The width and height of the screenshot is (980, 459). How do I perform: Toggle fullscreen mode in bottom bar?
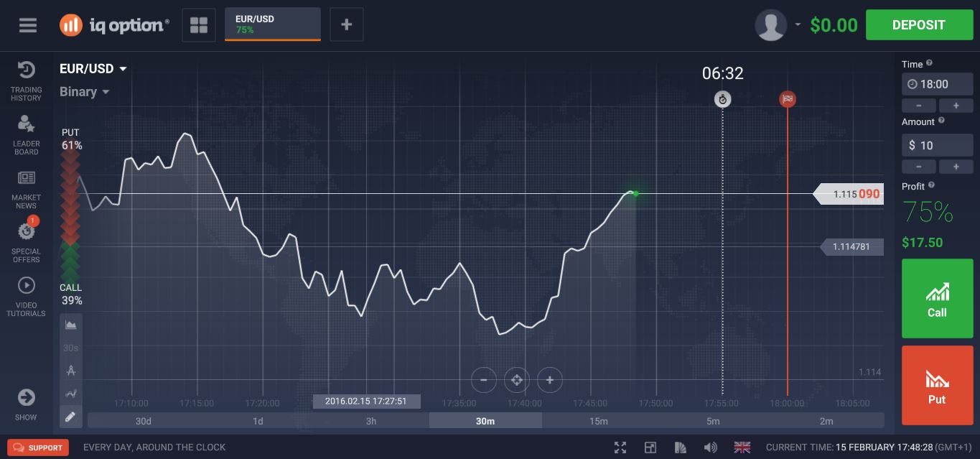[x=620, y=448]
